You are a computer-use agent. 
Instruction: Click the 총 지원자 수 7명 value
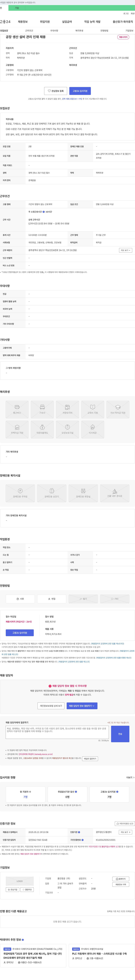(25, 797)
